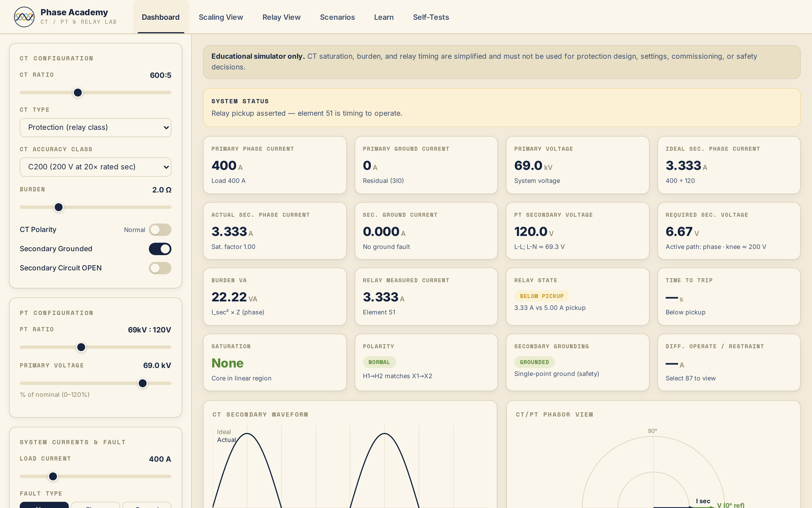Switch to the Self-Tests tab
This screenshot has width=812, height=508.
[431, 17]
